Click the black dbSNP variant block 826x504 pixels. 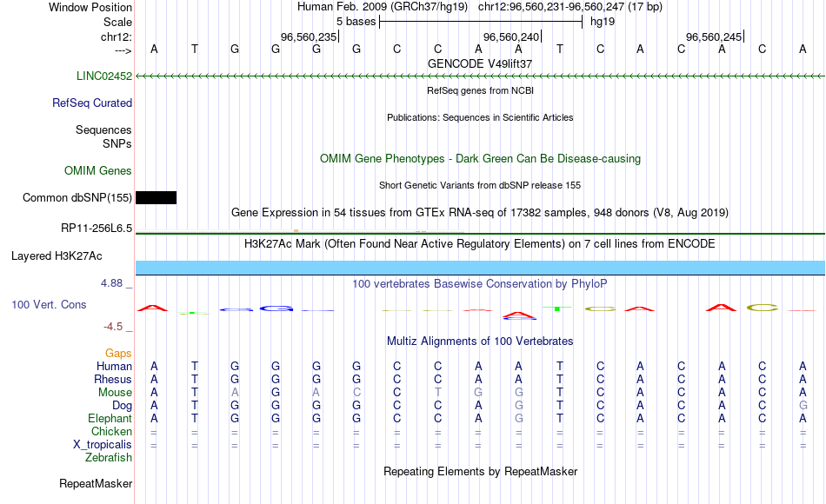tap(156, 197)
